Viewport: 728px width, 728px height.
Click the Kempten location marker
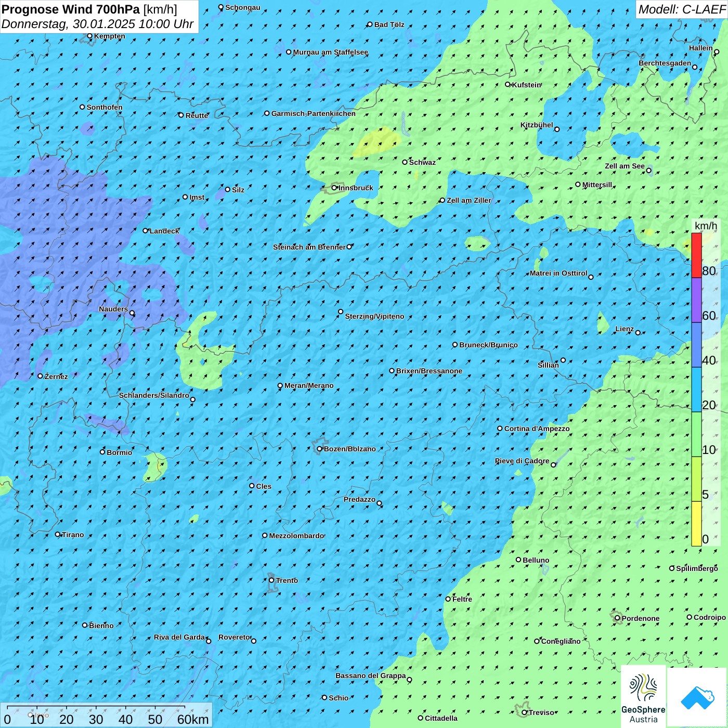click(90, 36)
